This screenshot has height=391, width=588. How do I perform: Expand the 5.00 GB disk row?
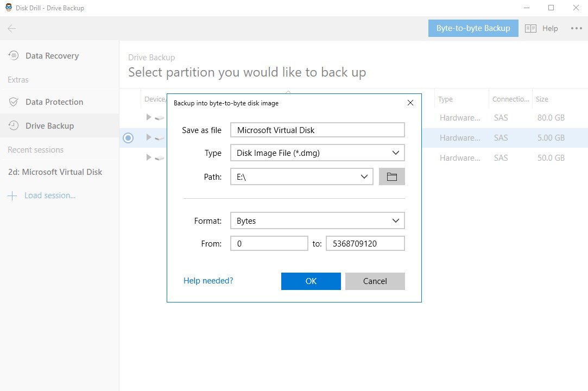149,137
